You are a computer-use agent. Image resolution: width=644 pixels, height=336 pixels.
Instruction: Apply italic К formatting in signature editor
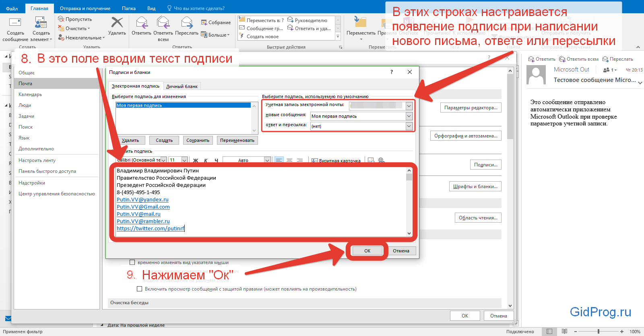pos(206,160)
